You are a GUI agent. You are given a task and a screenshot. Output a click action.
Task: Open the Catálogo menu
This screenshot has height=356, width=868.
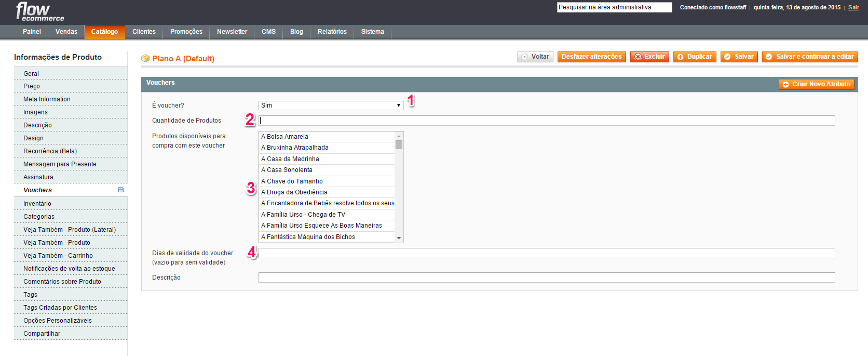[104, 32]
